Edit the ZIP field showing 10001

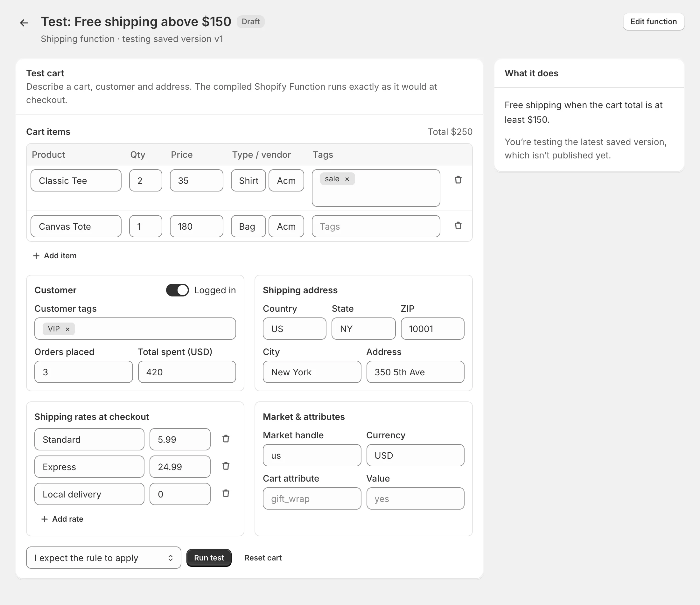[x=432, y=329]
